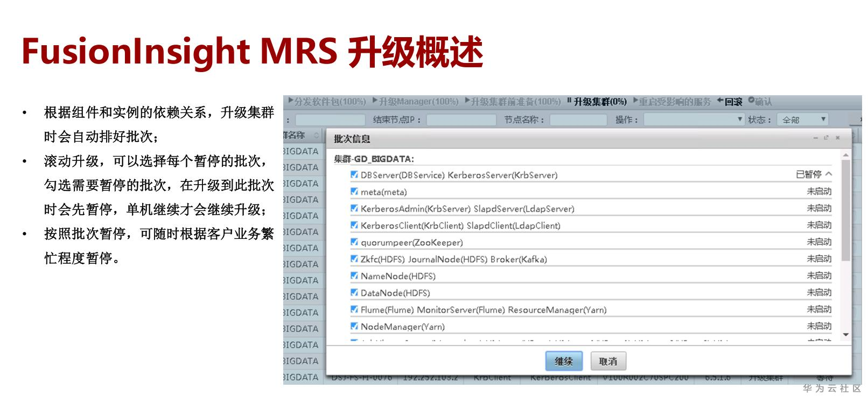
Task: Click the 已暂停 status text
Action: pyautogui.click(x=809, y=174)
